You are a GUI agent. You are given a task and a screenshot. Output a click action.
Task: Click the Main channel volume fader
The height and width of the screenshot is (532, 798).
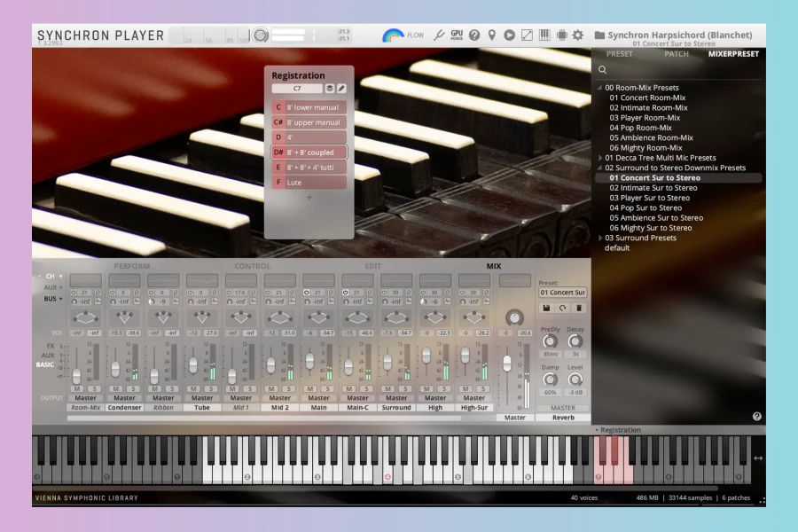tap(309, 361)
